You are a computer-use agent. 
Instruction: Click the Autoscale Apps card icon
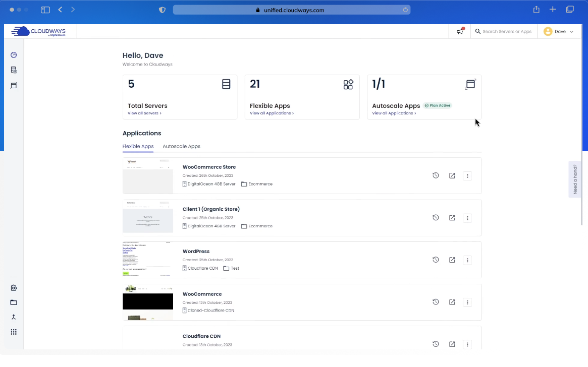470,84
